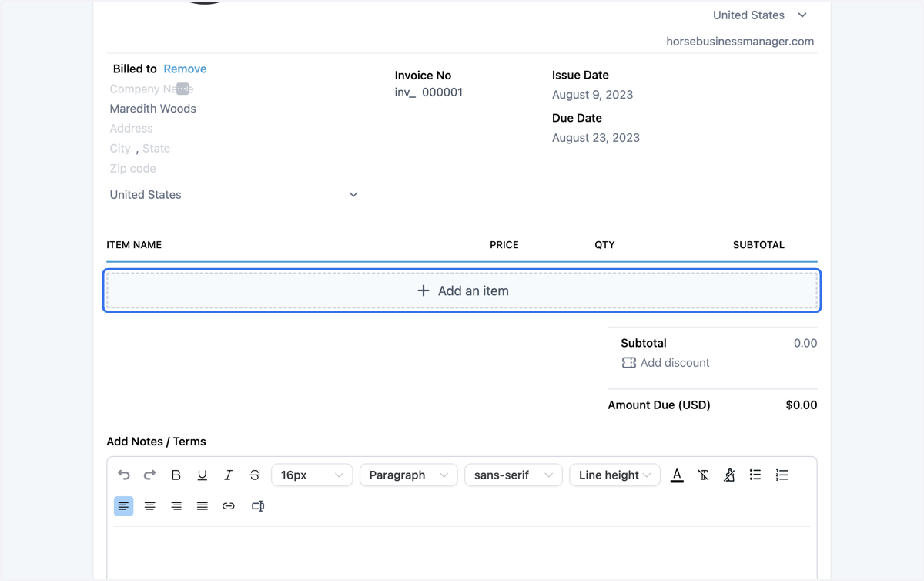Insert a link in notes

pyautogui.click(x=229, y=505)
